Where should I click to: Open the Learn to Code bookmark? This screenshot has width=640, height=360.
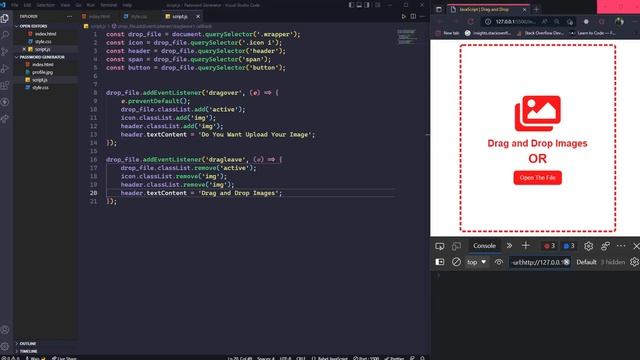pyautogui.click(x=592, y=33)
